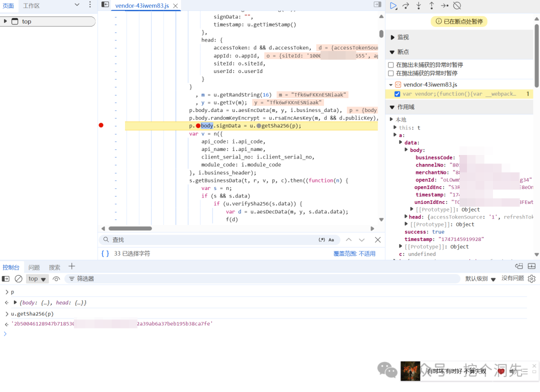The height and width of the screenshot is (392, 540).
Task: Toggle the console sidebar icon
Action: click(x=6, y=278)
